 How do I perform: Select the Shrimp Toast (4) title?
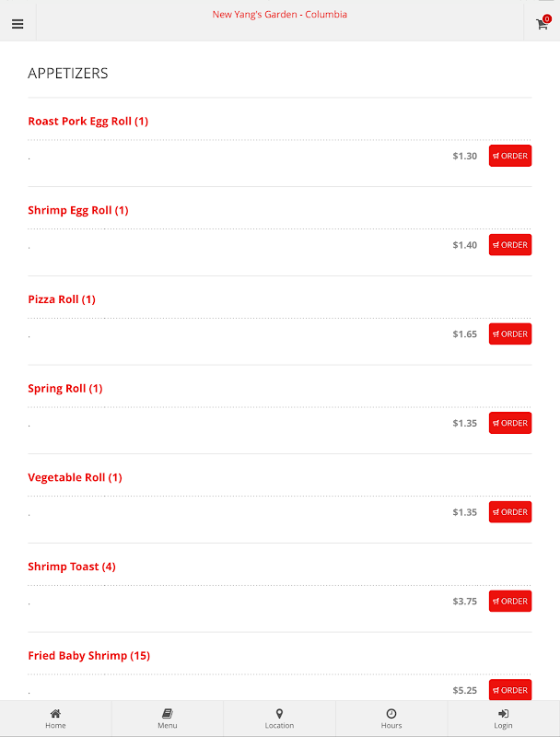coord(72,567)
